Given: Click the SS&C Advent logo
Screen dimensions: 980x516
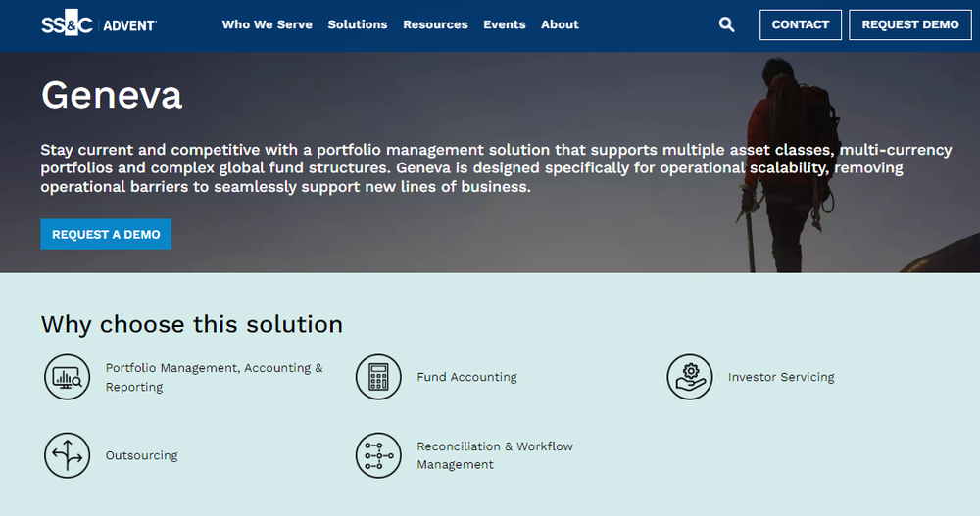Looking at the screenshot, I should (99, 23).
